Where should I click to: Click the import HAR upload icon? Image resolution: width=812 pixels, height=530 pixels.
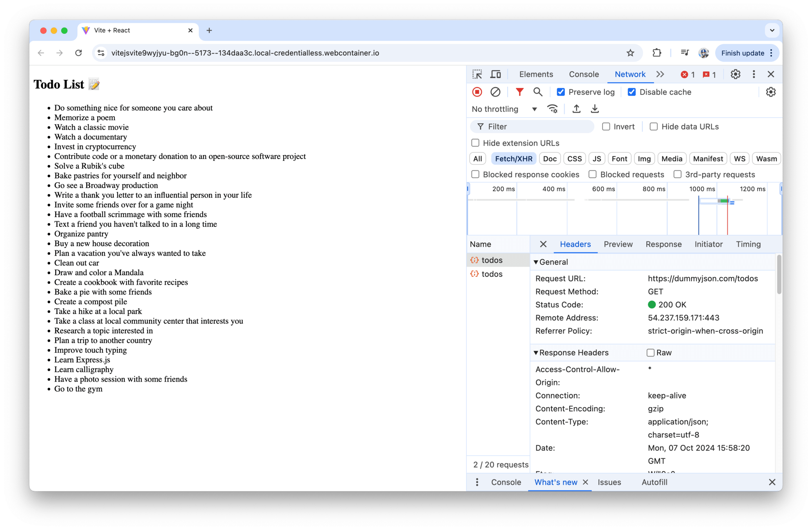pyautogui.click(x=576, y=109)
